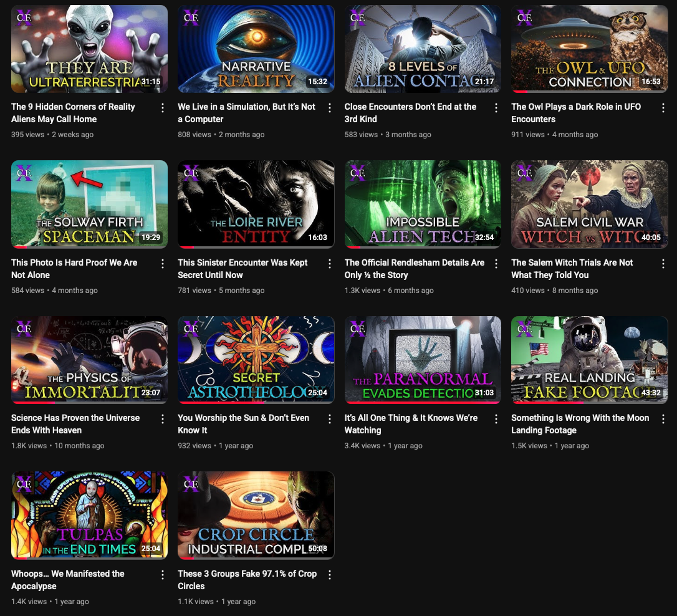Click title 'Whoops... We Manifested the Apocalypse'
The height and width of the screenshot is (616, 677).
(68, 580)
